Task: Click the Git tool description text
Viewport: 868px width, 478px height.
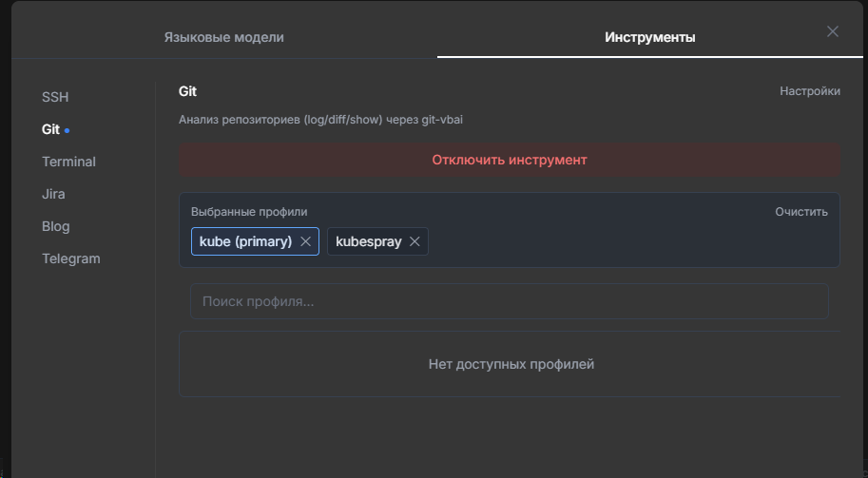Action: click(x=320, y=120)
